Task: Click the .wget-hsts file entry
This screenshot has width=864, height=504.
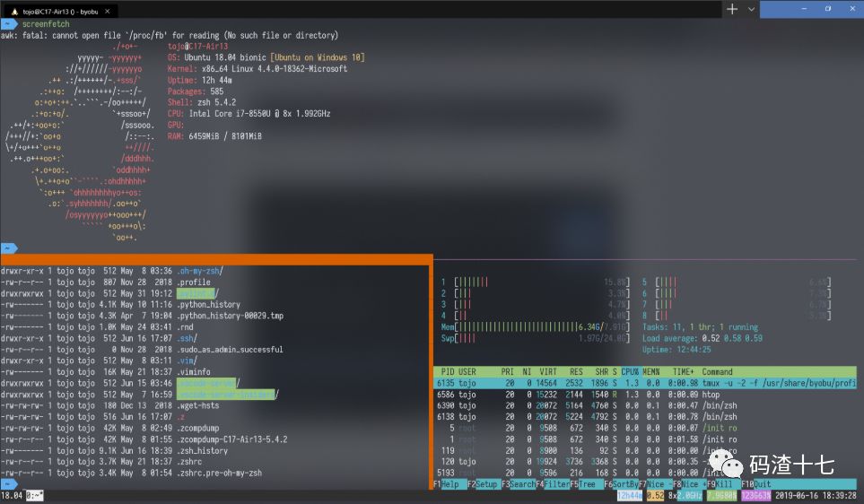Action: pos(197,405)
